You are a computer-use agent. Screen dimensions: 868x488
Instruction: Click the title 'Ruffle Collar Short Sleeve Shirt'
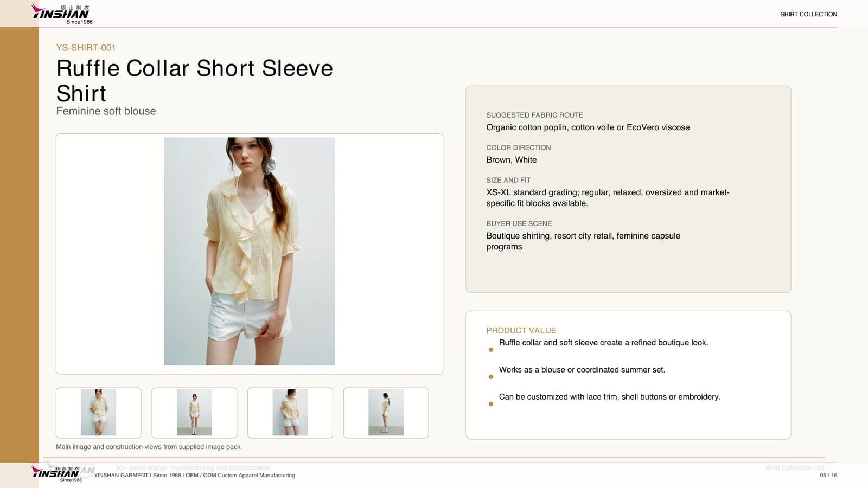click(x=195, y=81)
